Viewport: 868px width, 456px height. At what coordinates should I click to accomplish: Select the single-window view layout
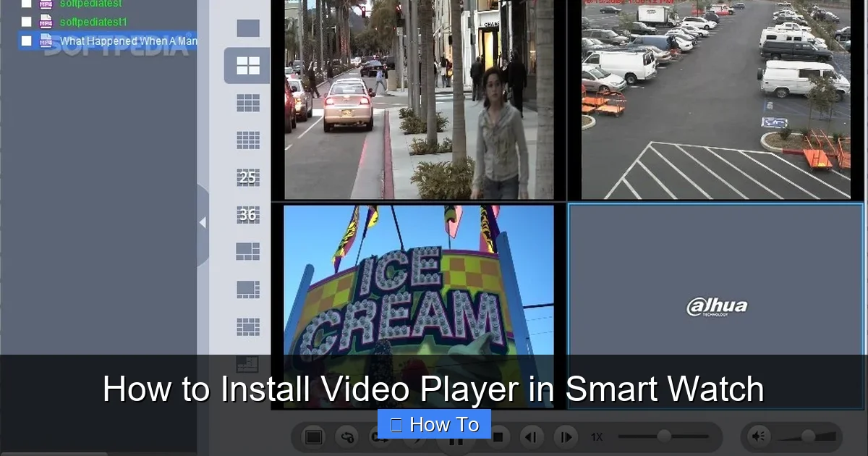[x=248, y=29]
